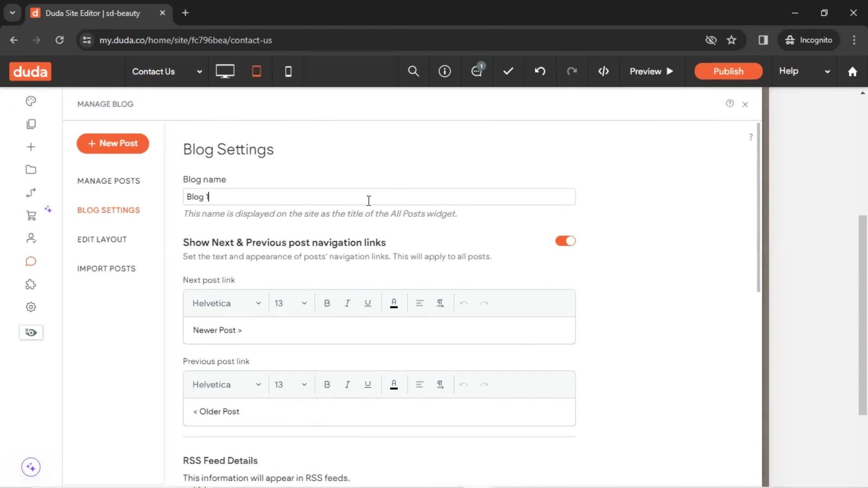Open developer mode code icon
This screenshot has height=488, width=868.
coord(604,71)
